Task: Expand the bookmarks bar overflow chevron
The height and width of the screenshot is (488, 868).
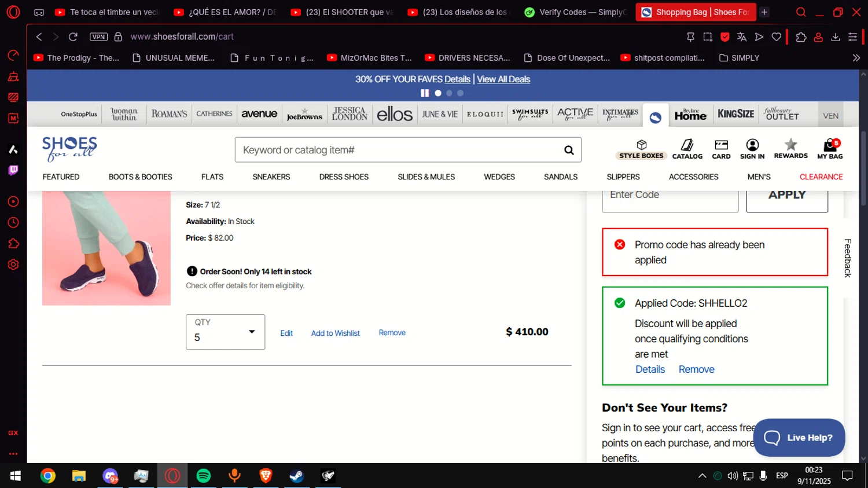Action: (856, 58)
